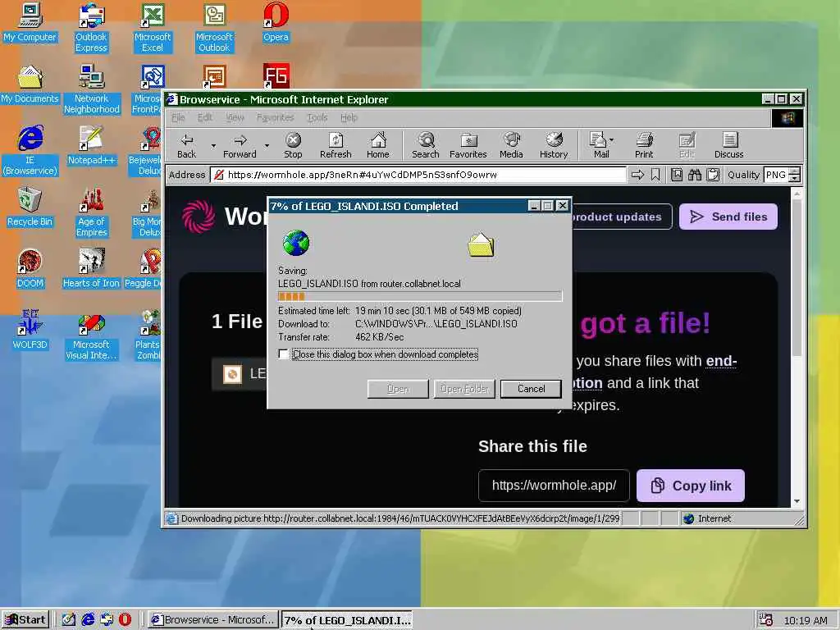The height and width of the screenshot is (630, 840).
Task: Click the Opera quick launch icon
Action: point(125,620)
